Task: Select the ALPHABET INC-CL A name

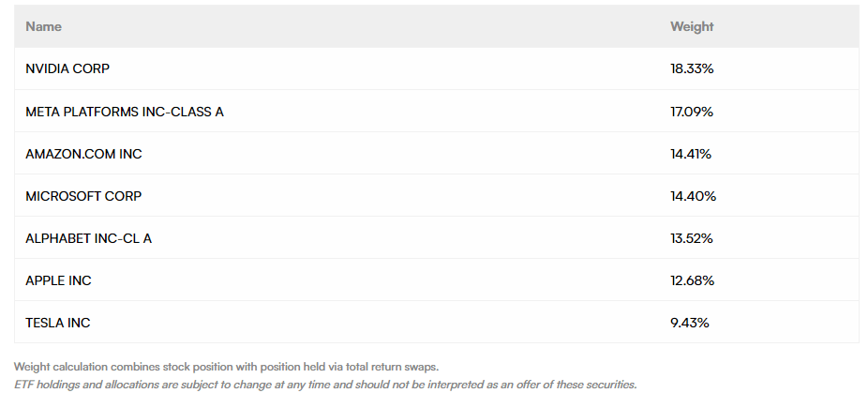Action: pyautogui.click(x=88, y=238)
